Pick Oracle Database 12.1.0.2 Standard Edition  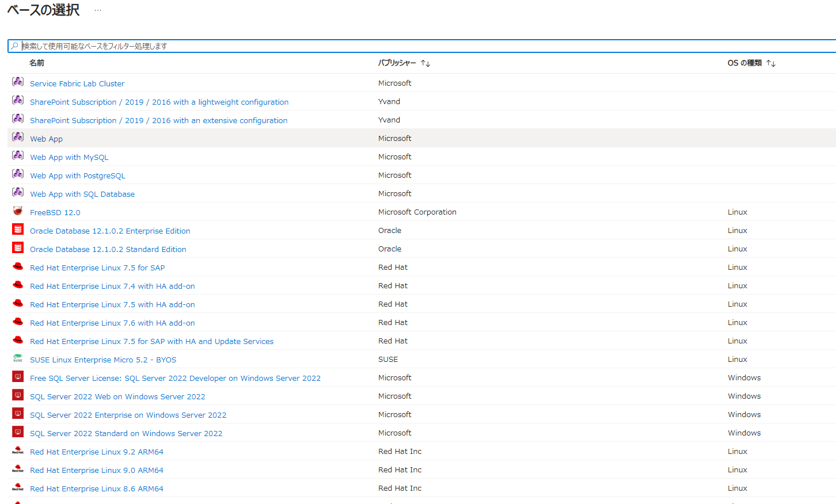pos(108,249)
